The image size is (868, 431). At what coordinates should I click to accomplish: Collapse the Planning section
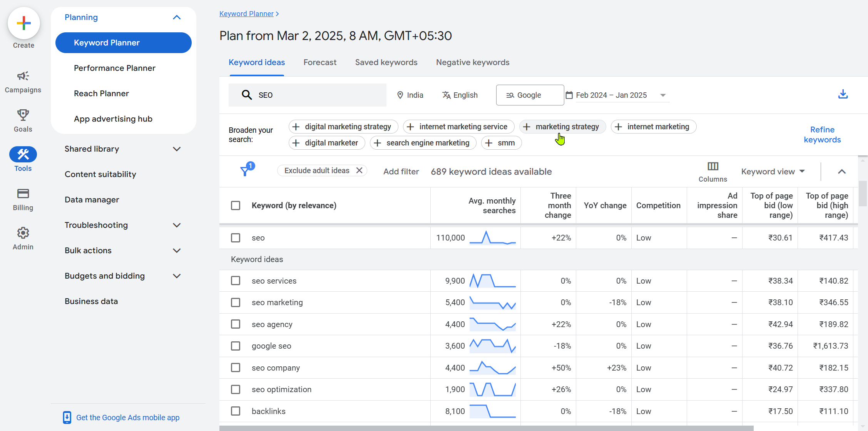click(177, 17)
